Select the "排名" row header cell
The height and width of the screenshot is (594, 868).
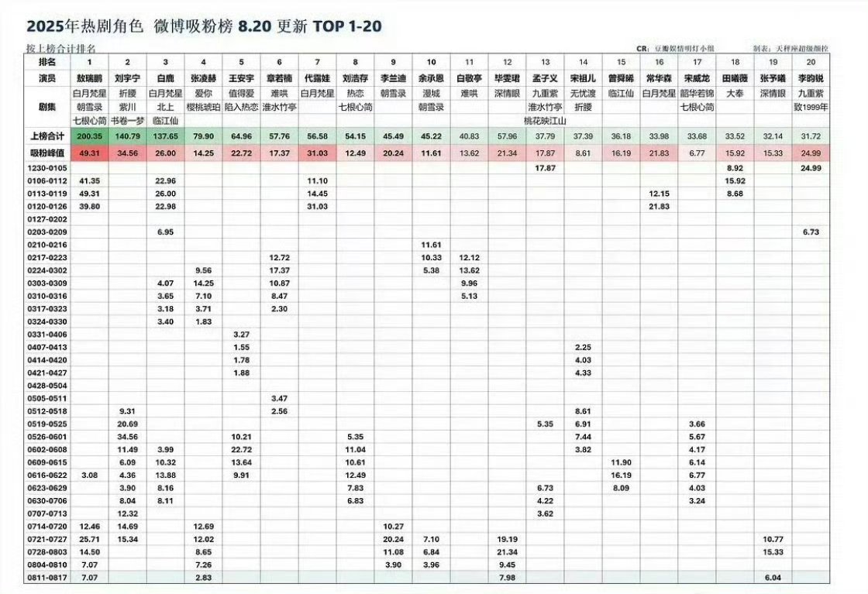tap(47, 62)
